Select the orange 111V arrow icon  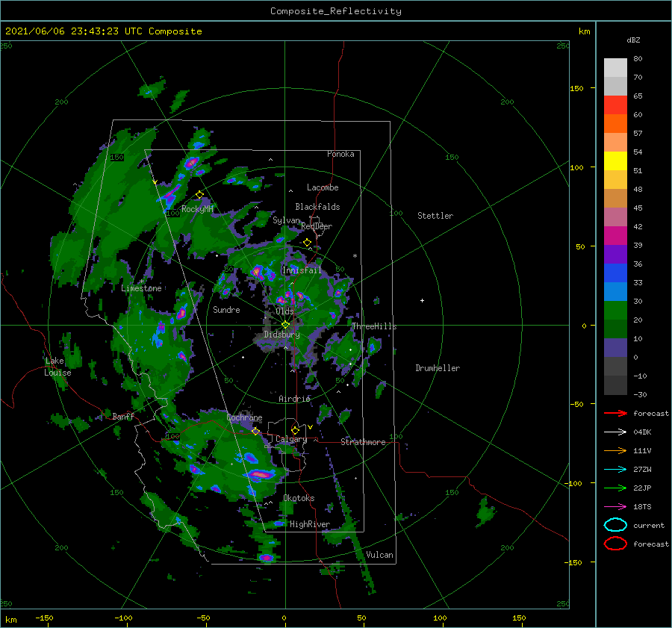[615, 450]
